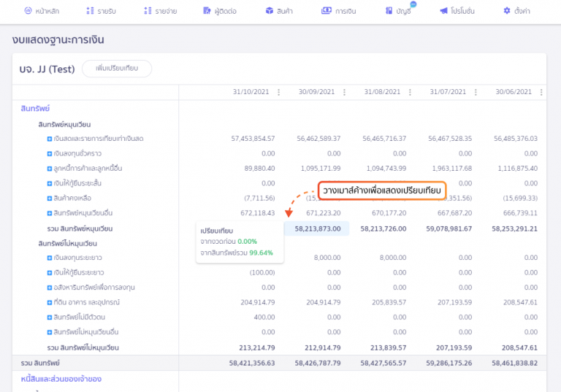
Task: Open the บัญชี accounting menu
Action: pyautogui.click(x=397, y=11)
